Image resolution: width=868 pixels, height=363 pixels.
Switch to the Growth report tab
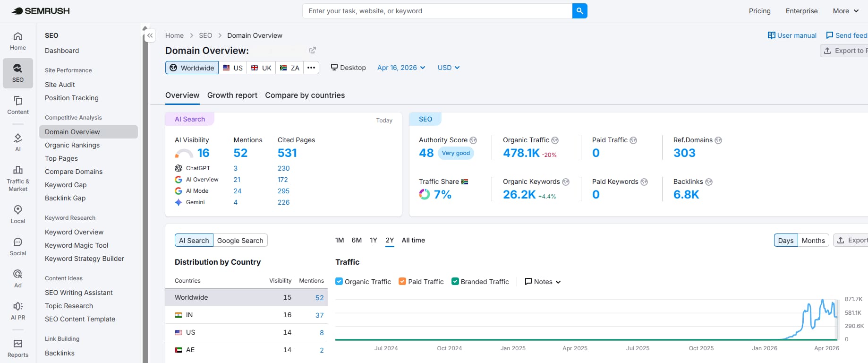point(232,95)
